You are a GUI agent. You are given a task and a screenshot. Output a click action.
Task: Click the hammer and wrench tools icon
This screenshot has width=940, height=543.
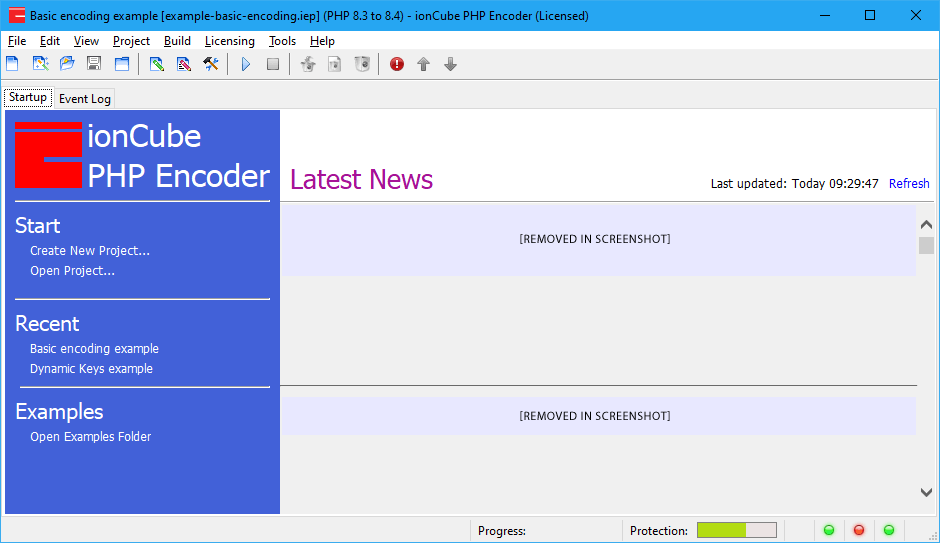point(211,64)
